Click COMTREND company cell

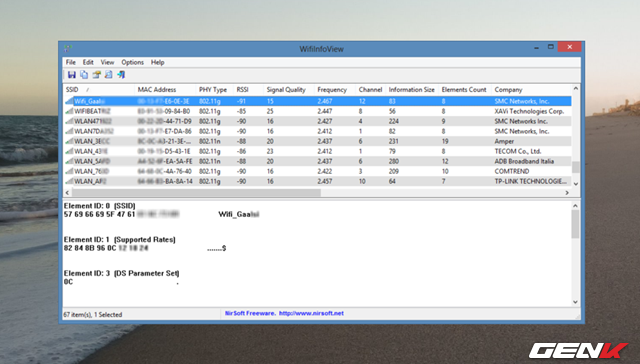point(512,171)
